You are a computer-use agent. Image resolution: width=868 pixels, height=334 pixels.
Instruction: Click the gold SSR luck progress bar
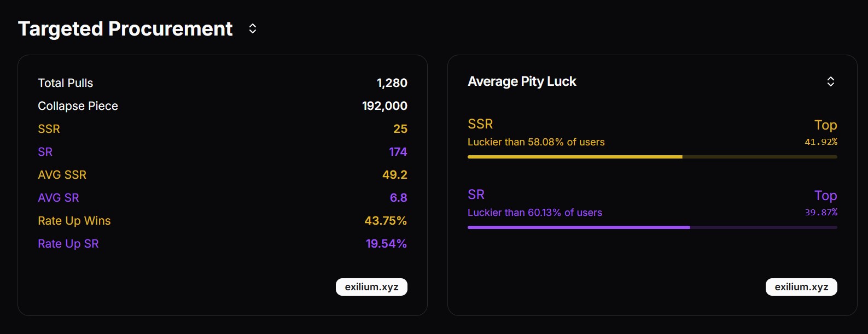pyautogui.click(x=652, y=157)
